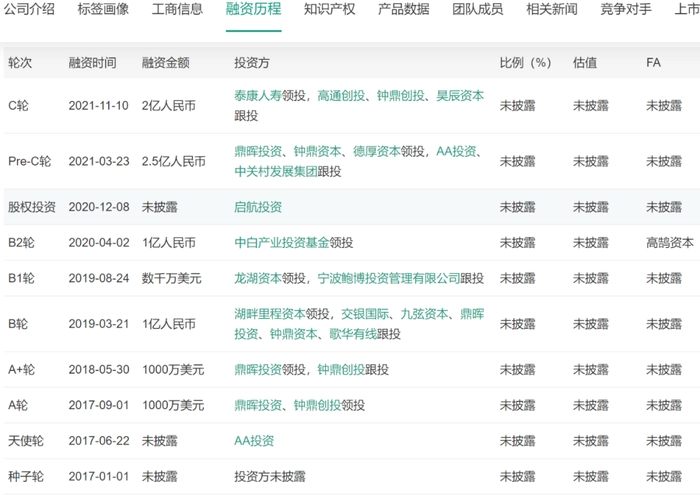Open 中白产业投资基金 investor page

(x=280, y=242)
